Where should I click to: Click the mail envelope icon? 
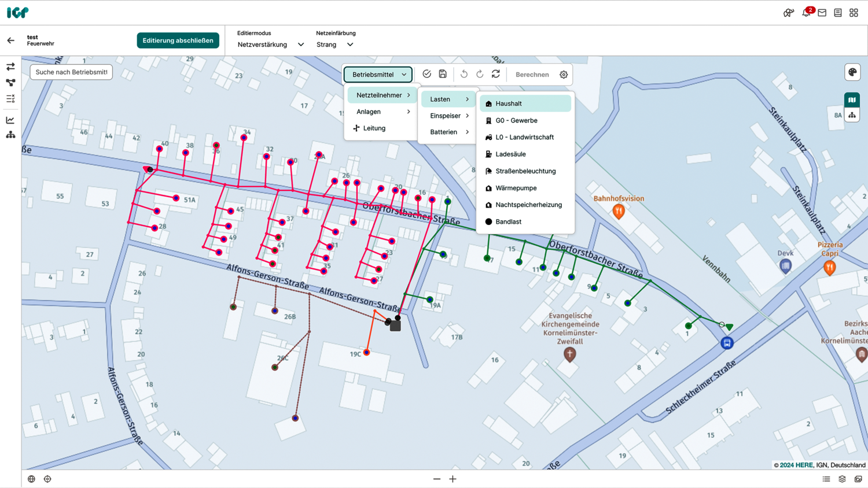tap(822, 13)
